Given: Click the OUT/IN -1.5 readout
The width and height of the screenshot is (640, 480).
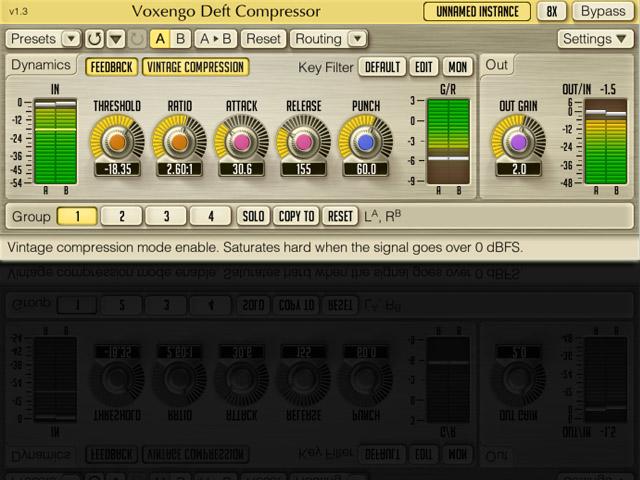Looking at the screenshot, I should 608,89.
